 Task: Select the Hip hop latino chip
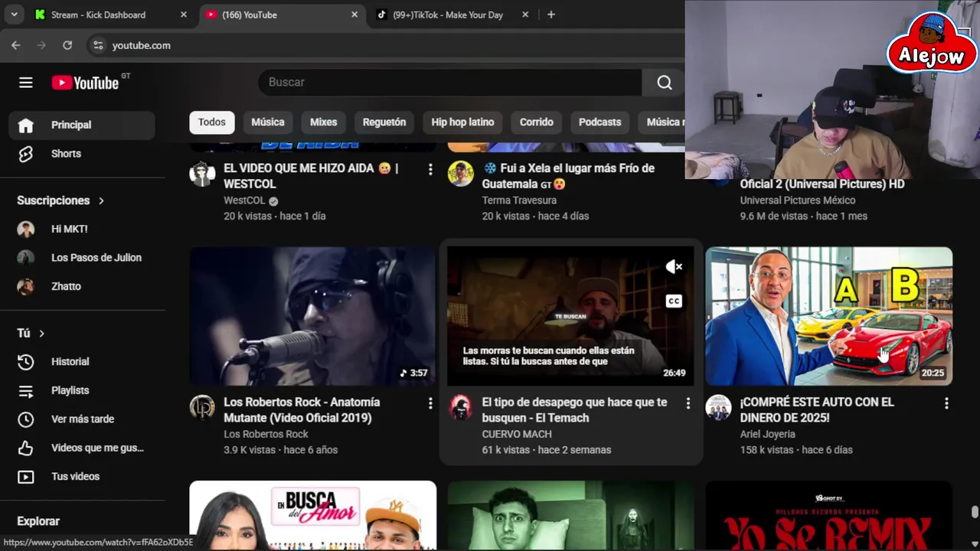tap(462, 122)
